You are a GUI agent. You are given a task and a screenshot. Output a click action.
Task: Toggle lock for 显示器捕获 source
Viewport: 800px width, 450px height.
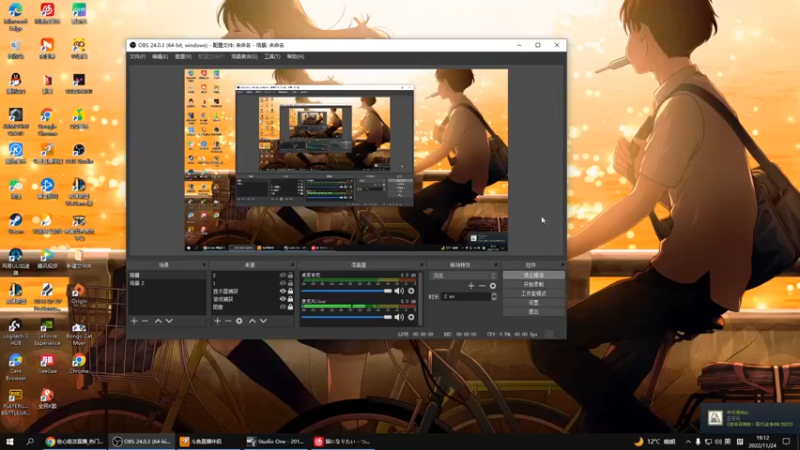point(290,291)
